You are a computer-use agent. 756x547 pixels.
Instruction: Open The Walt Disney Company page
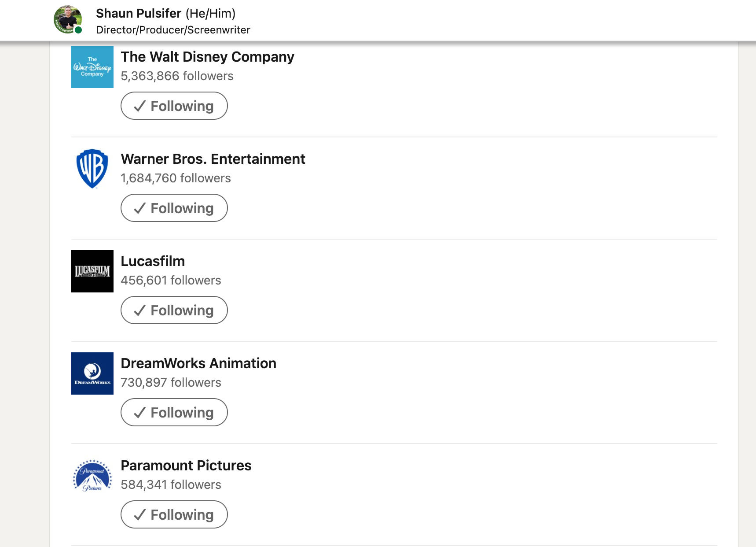click(207, 57)
